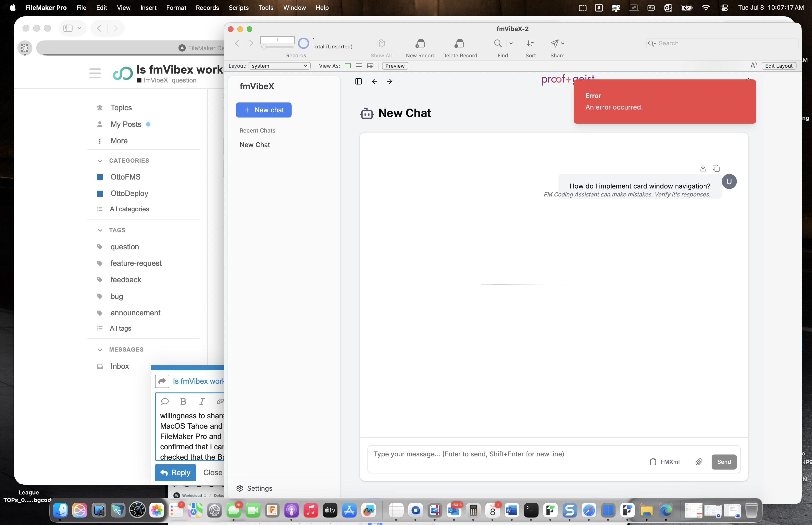
Task: Open the Window menu
Action: pos(294,8)
